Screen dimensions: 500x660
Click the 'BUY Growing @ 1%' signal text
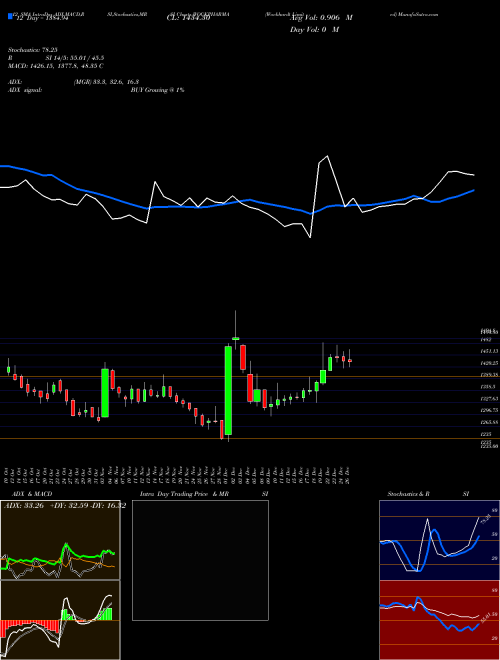157,90
